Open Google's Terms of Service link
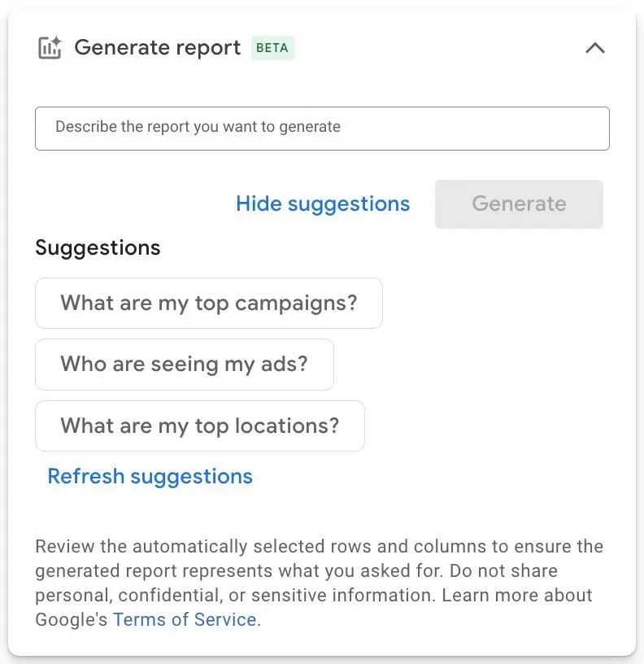The height and width of the screenshot is (664, 644). point(185,619)
